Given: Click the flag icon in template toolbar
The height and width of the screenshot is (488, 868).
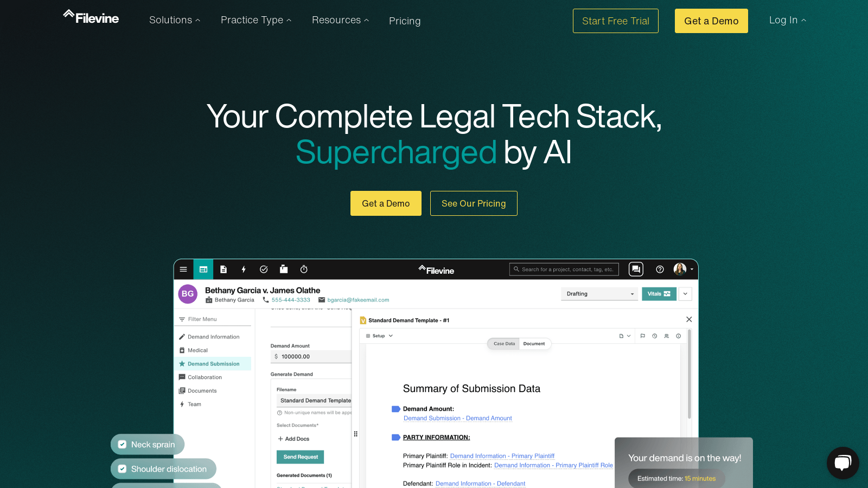Looking at the screenshot, I should tap(643, 336).
